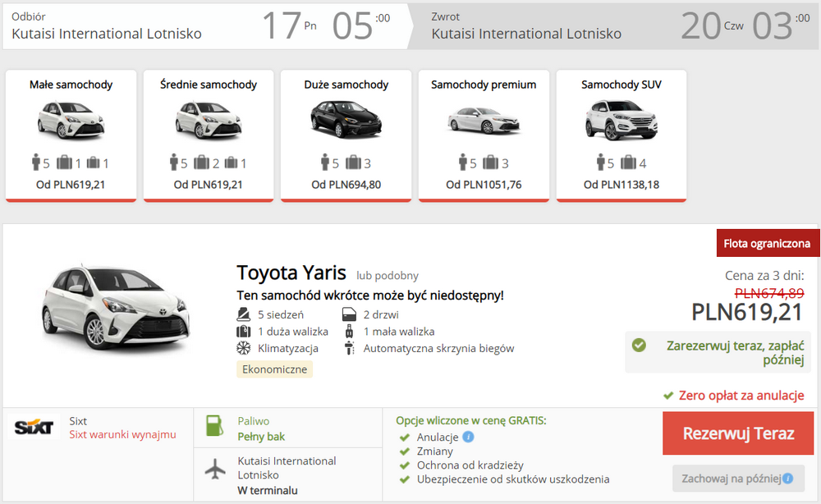Viewport: 821px width, 504px height.
Task: Click the Zachowaj na później button
Action: (x=738, y=479)
